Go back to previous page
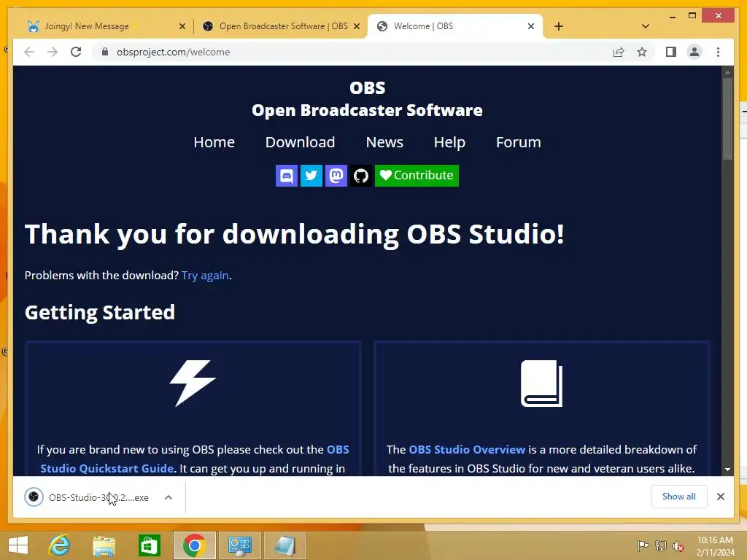 click(x=29, y=52)
